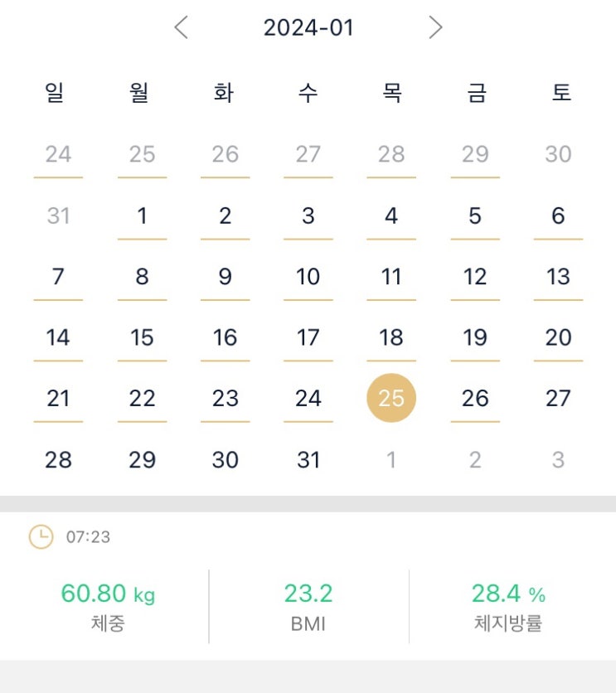Select January 7 on the calendar
Screen dimensions: 616x693
[58, 277]
